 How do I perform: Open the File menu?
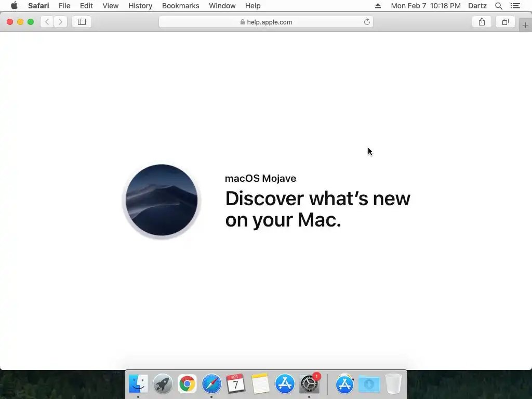pyautogui.click(x=64, y=6)
